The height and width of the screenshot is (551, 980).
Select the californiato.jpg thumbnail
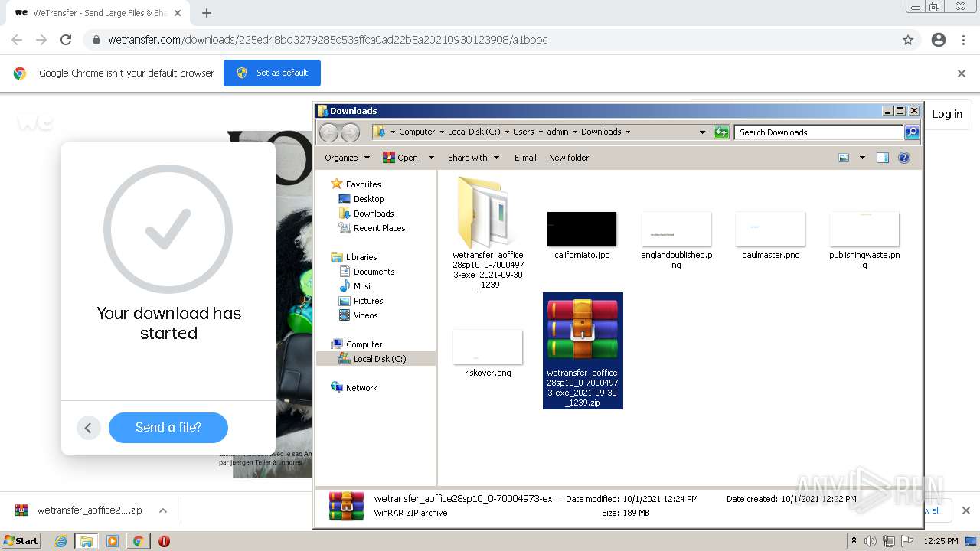click(582, 230)
